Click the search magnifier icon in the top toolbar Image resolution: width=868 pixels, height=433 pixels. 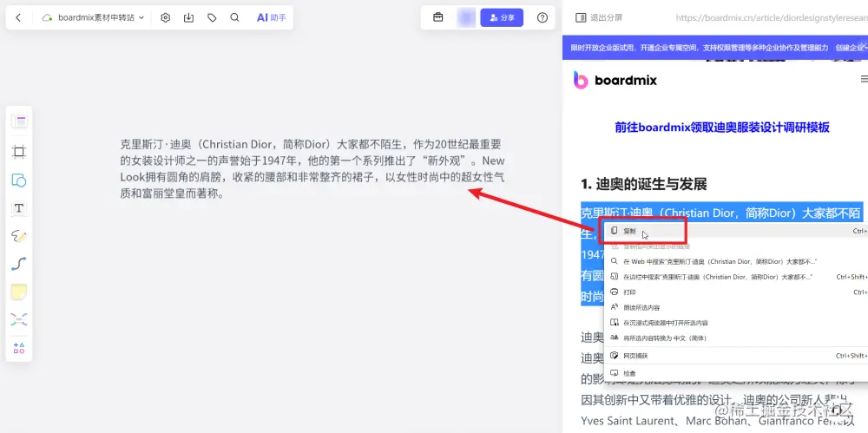point(234,17)
